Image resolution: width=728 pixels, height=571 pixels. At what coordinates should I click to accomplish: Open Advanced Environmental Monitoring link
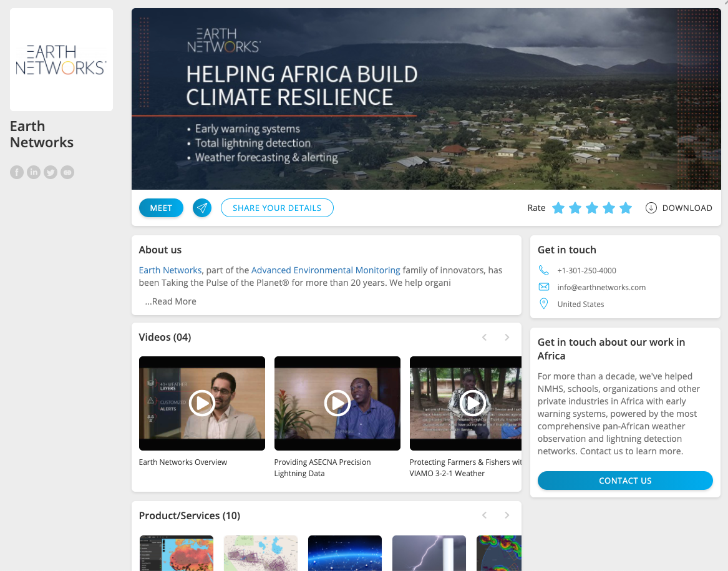click(326, 270)
